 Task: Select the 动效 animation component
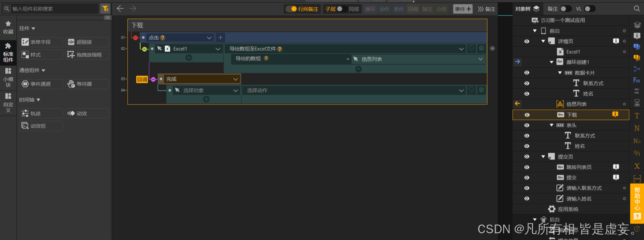click(x=87, y=113)
